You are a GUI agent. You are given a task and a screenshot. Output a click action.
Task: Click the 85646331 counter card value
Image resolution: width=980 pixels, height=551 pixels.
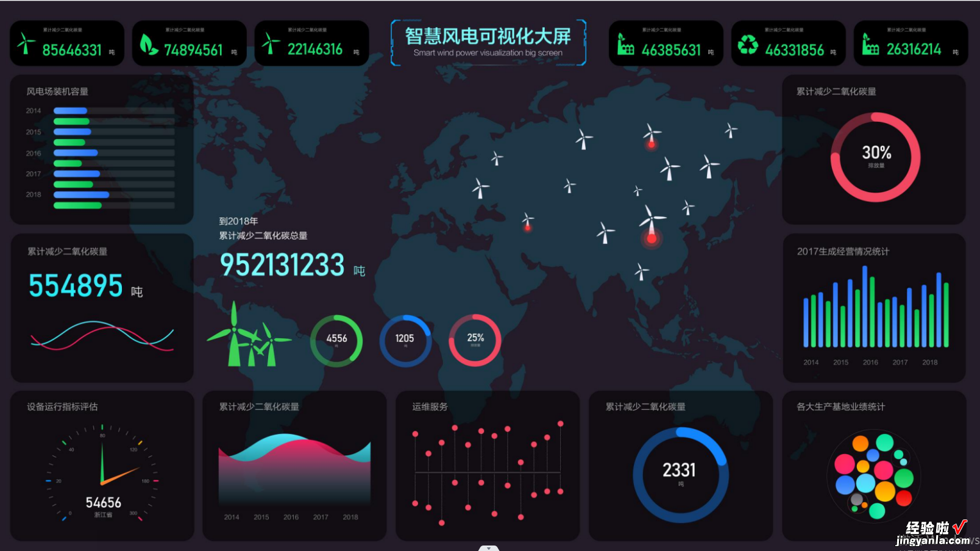tap(72, 50)
